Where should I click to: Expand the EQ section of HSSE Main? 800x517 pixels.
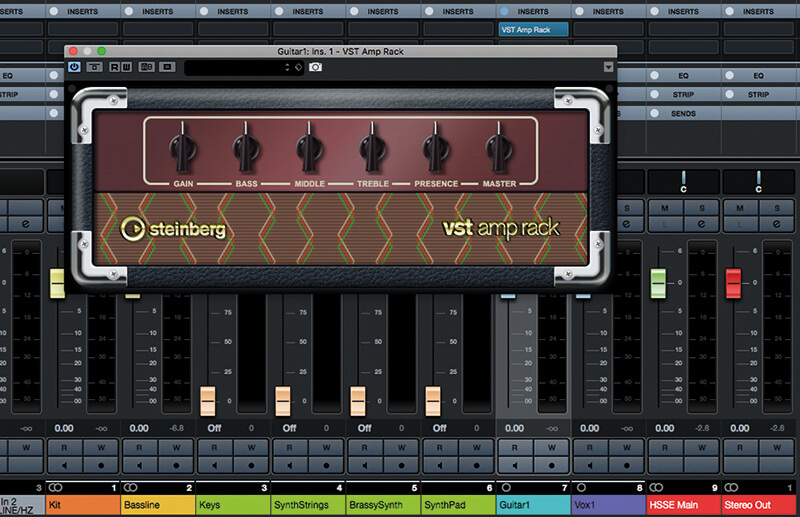[684, 76]
